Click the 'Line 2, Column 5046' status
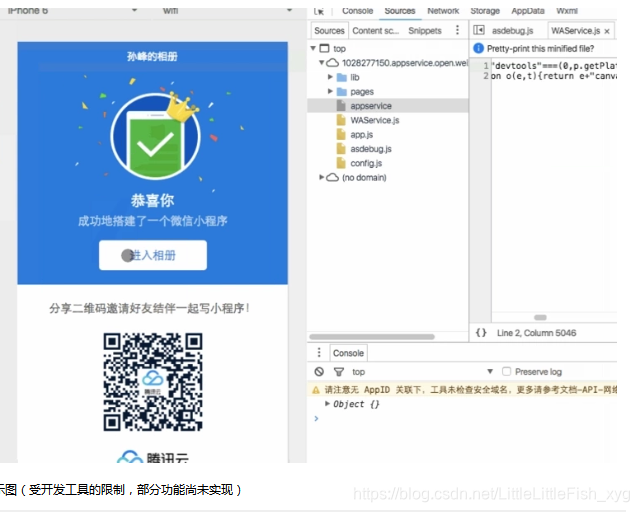 pos(536,333)
